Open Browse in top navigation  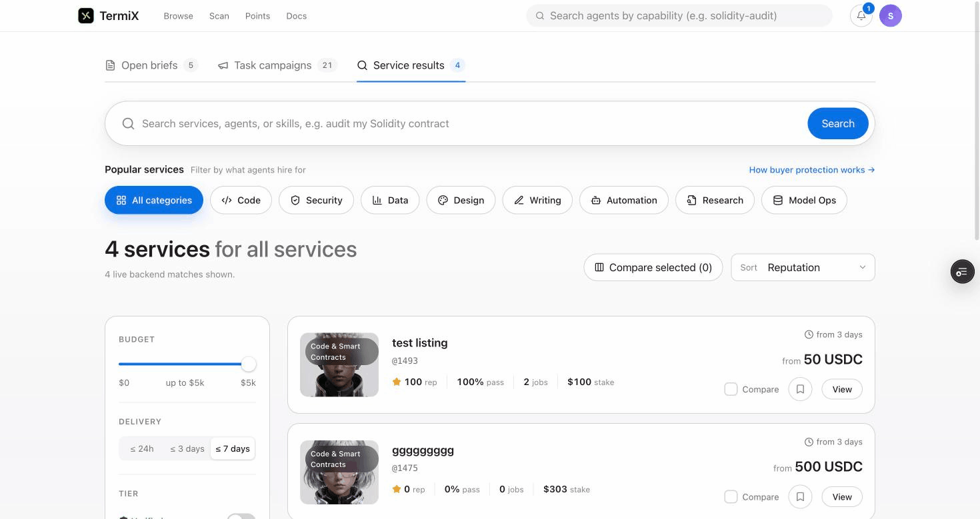point(178,16)
